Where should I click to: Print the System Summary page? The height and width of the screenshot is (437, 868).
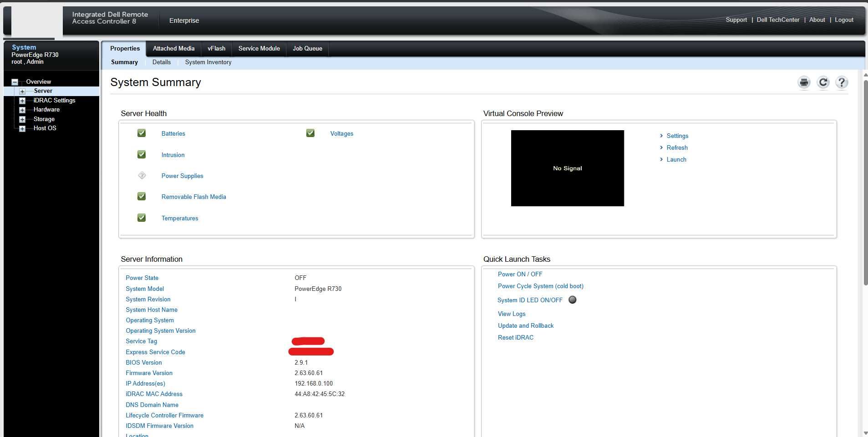(804, 82)
